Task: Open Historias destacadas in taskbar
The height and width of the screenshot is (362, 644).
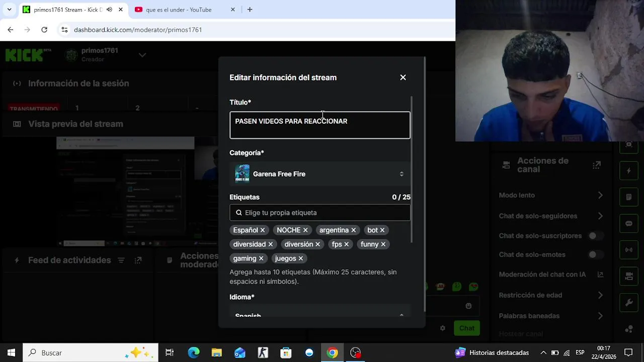Action: click(x=493, y=352)
